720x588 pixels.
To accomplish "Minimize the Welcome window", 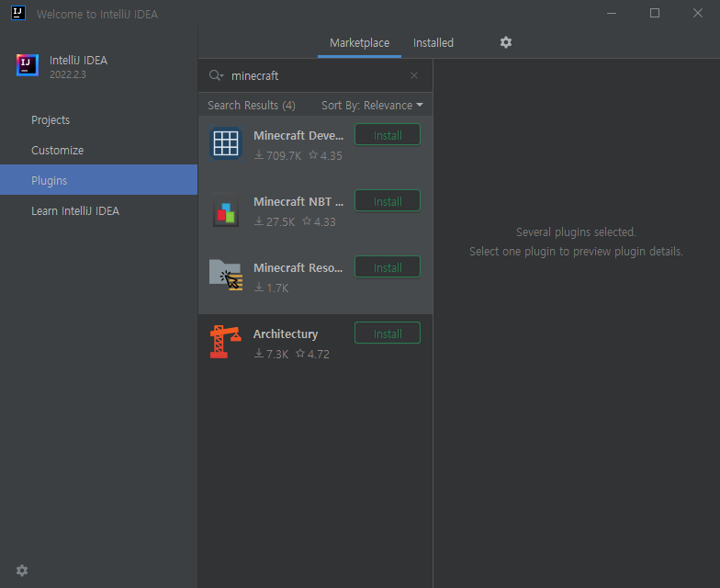I will click(x=612, y=13).
